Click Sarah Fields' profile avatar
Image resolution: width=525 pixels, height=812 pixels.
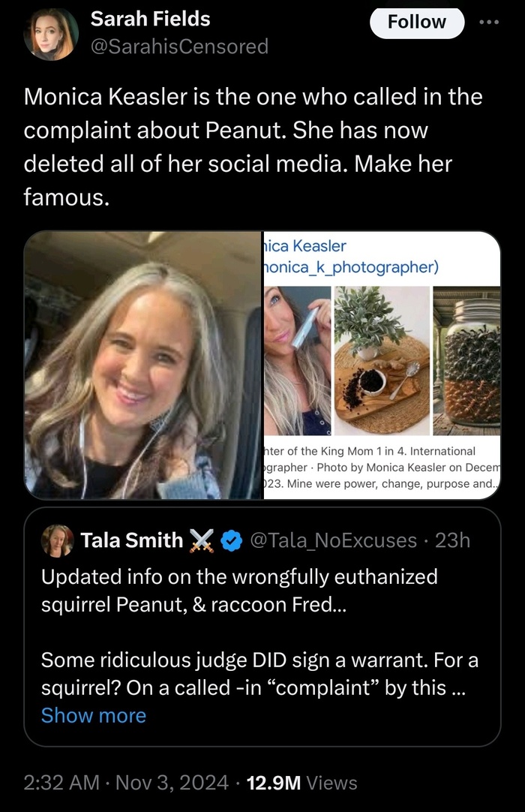point(51,34)
